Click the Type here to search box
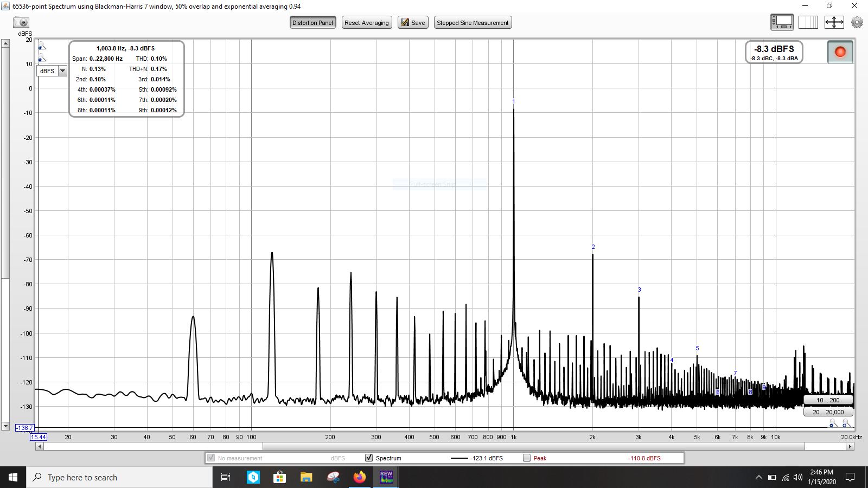868x488 pixels. coord(119,477)
